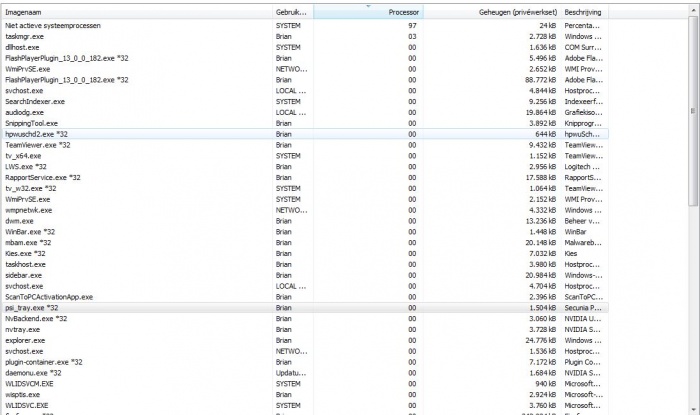Select the dllhost.exe process

coord(305,47)
